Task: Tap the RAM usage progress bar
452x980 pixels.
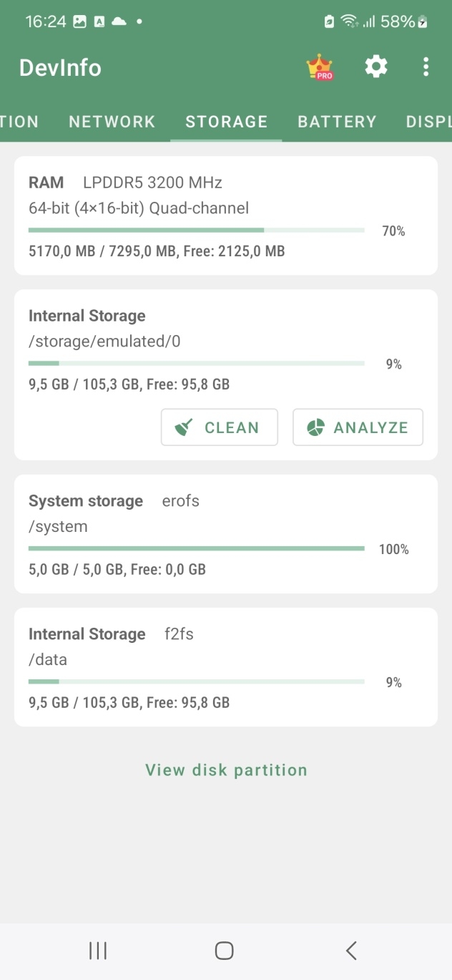Action: point(196,231)
